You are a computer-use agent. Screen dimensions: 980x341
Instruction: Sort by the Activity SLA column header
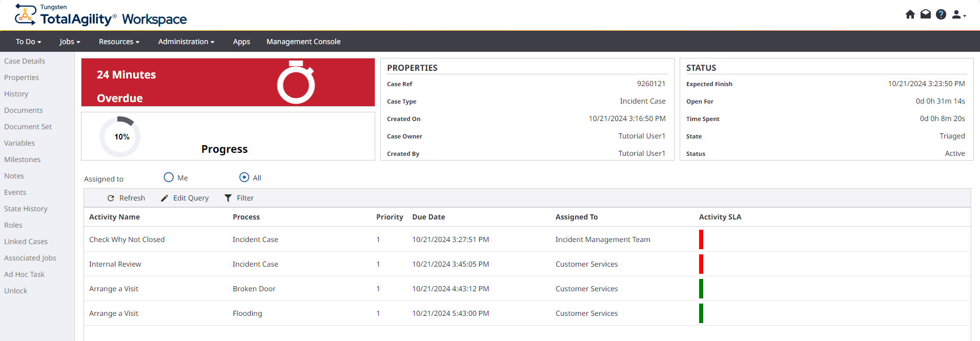720,217
